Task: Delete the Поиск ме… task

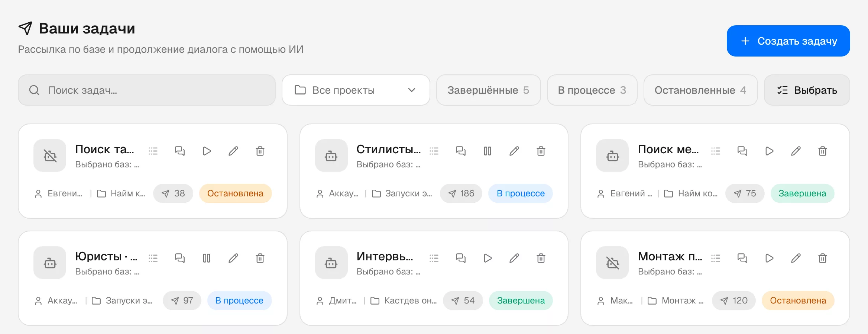Action: (x=823, y=151)
